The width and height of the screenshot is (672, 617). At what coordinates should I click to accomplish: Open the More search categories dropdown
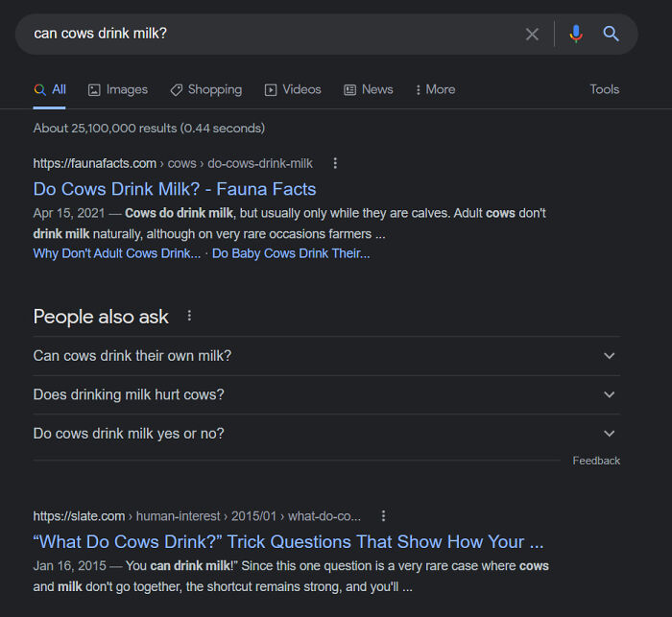coord(435,89)
